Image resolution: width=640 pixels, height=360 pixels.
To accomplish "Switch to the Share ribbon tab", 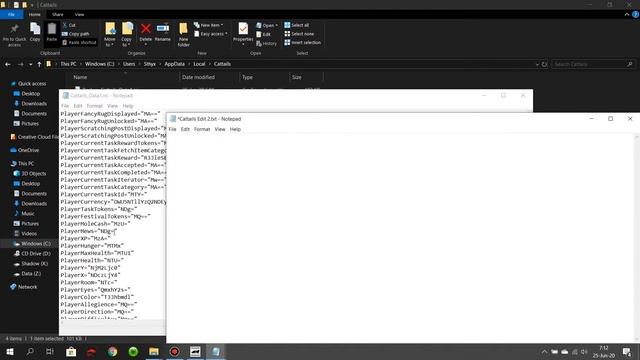I will (x=58, y=14).
